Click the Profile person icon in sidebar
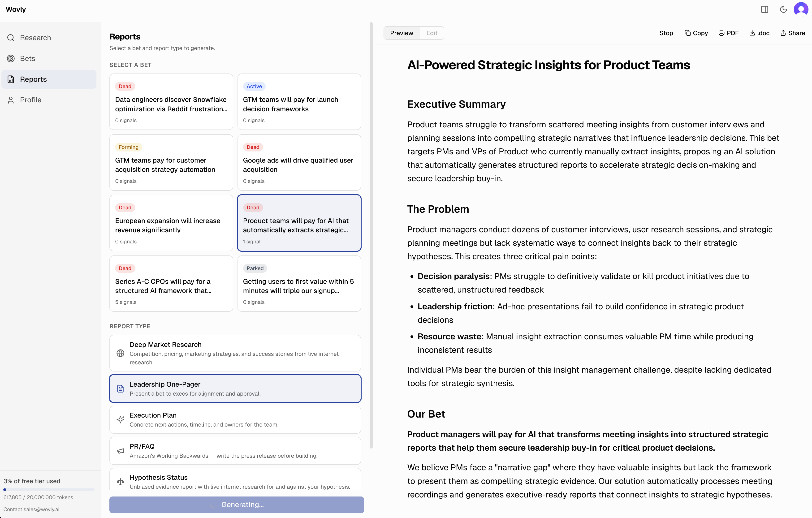 (11, 100)
